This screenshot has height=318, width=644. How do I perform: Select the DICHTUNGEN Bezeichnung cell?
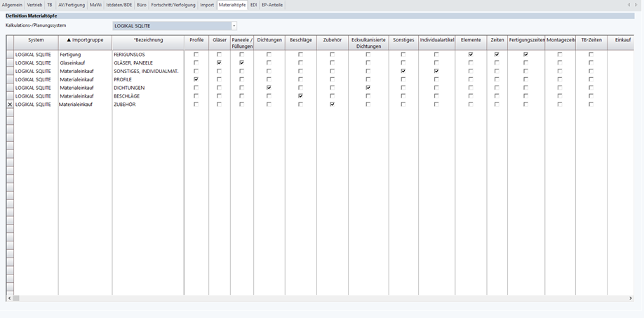tap(147, 88)
